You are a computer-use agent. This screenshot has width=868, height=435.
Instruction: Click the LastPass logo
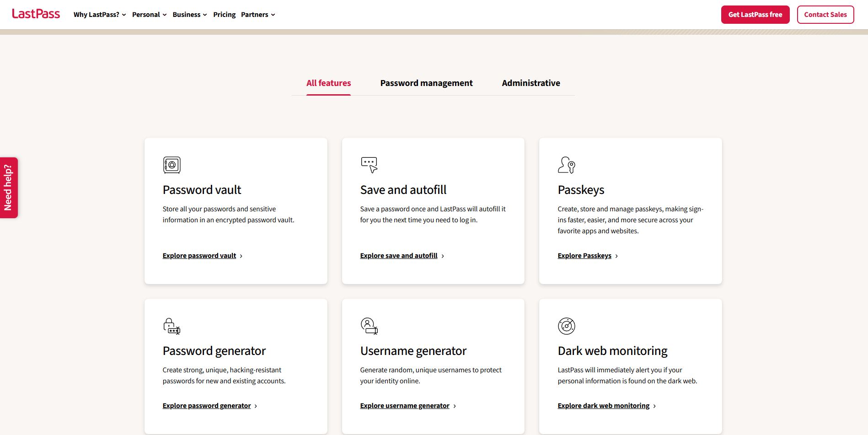coord(36,14)
